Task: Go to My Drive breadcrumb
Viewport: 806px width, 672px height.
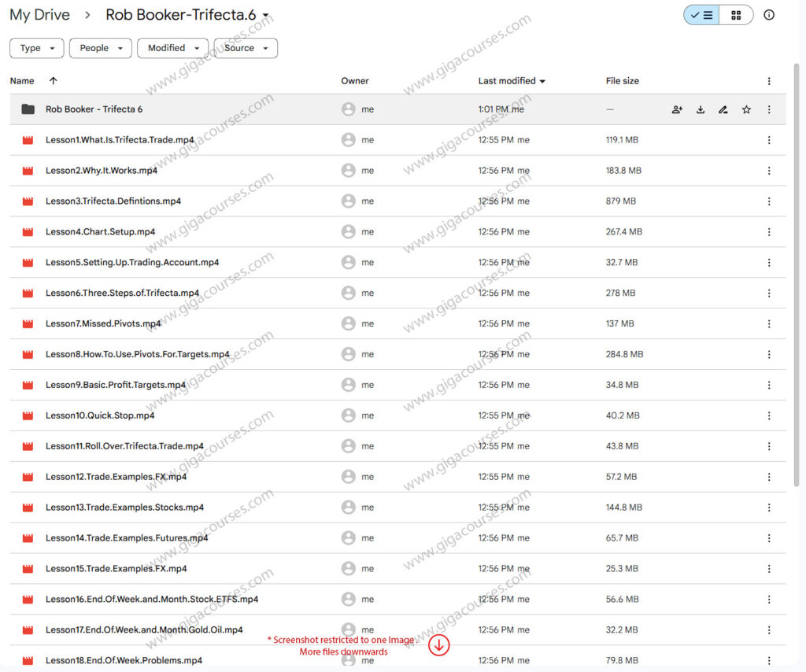Action: 39,15
